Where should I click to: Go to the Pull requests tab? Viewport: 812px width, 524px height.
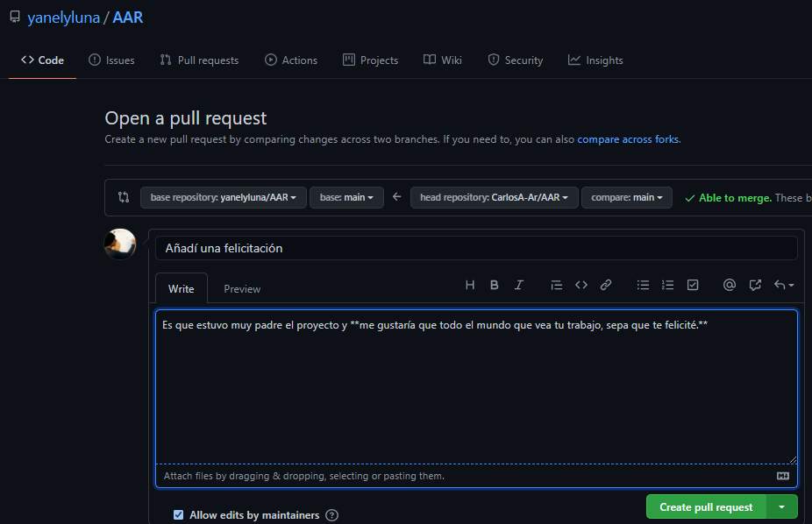tap(199, 60)
